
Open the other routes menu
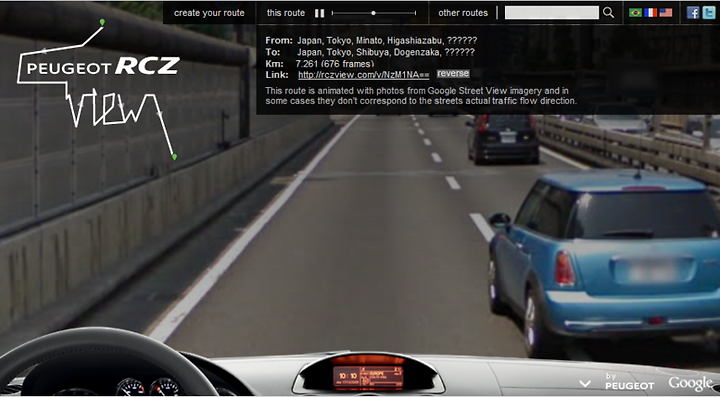pos(463,13)
